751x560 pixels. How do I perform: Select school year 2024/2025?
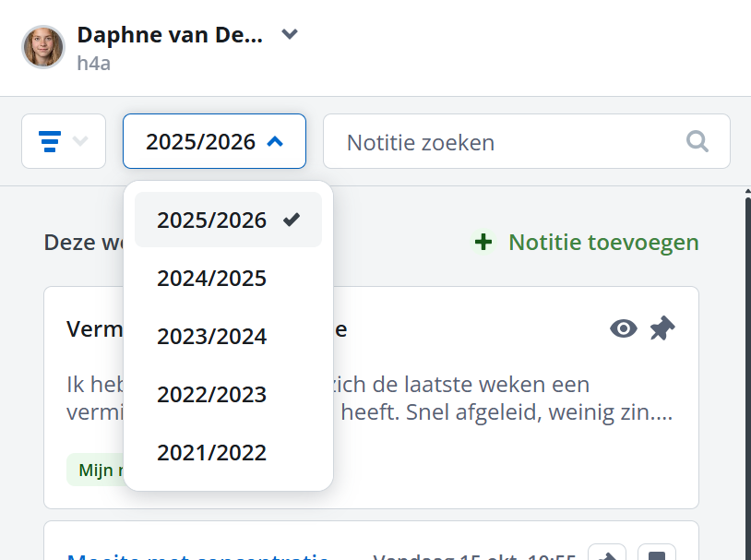tap(212, 278)
